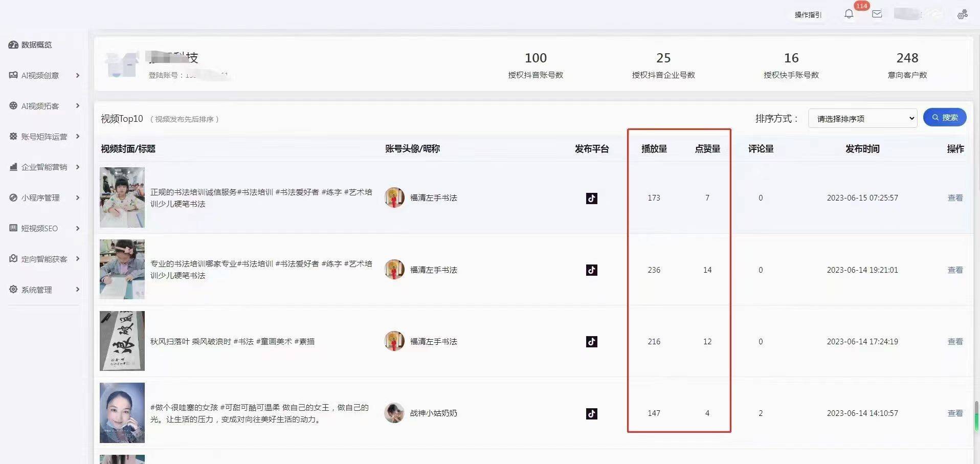The width and height of the screenshot is (980, 464).
Task: Click 福清左手书法 avatar in 19:21:01 row
Action: [x=394, y=270]
